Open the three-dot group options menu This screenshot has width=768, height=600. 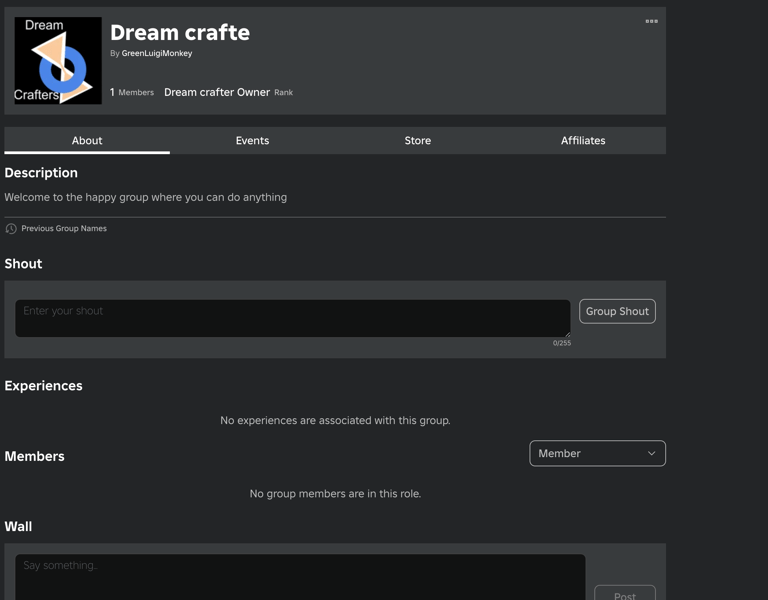coord(651,21)
